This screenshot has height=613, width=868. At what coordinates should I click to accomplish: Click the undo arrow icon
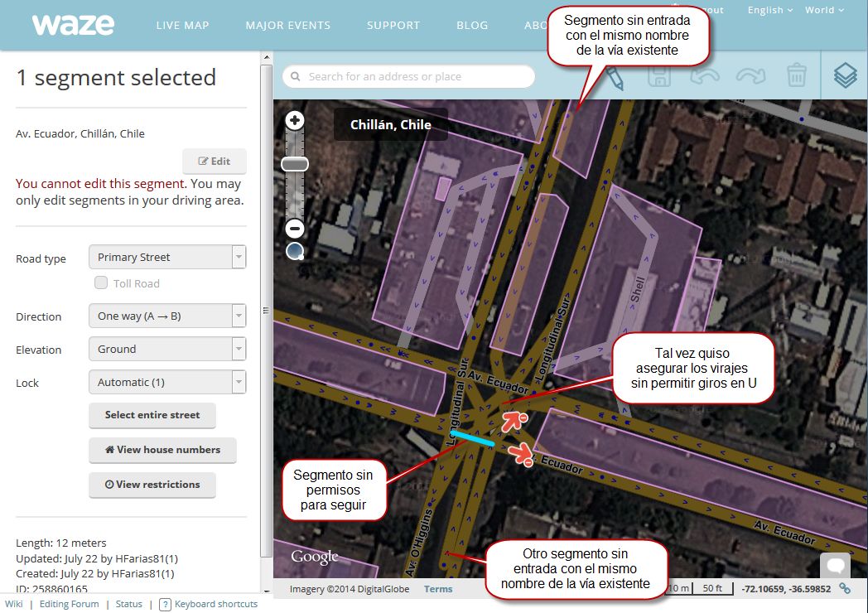pos(705,75)
